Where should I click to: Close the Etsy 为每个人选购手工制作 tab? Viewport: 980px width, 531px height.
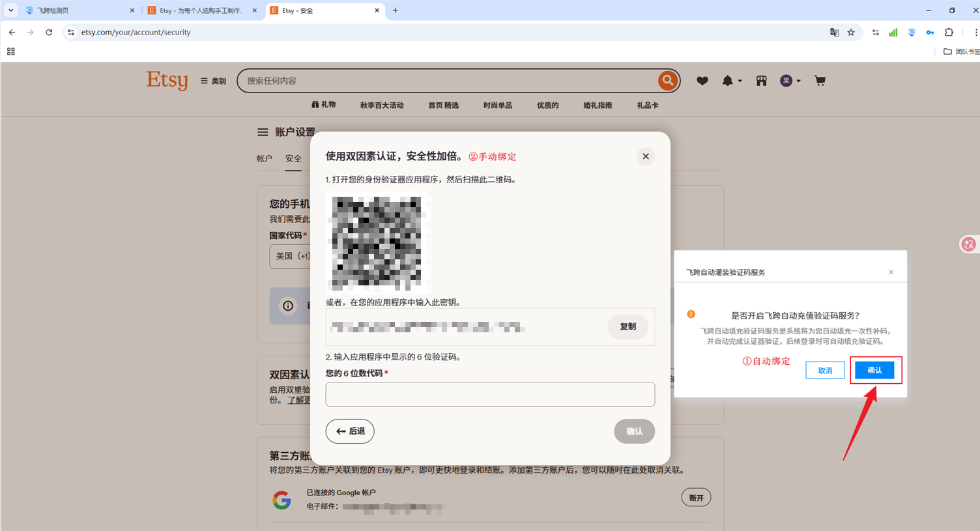(254, 10)
